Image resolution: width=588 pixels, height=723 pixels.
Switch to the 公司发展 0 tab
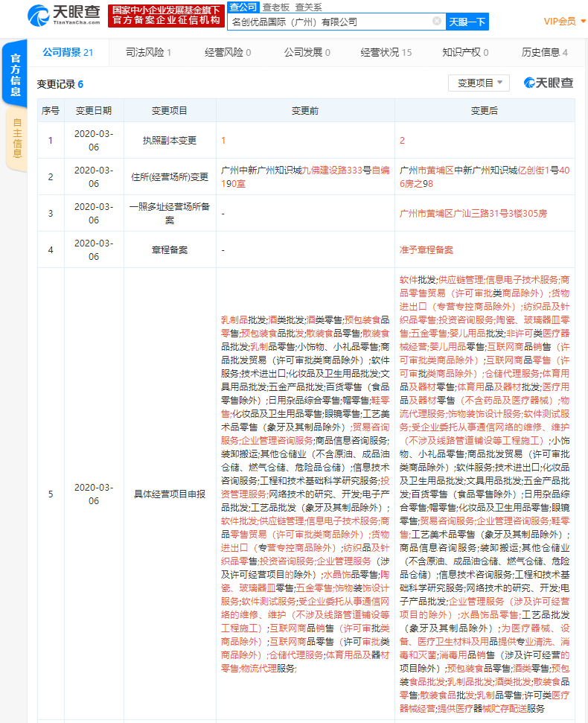click(x=307, y=52)
